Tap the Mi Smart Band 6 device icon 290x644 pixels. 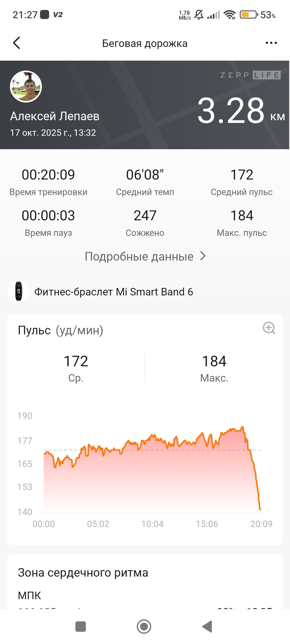[x=19, y=291]
